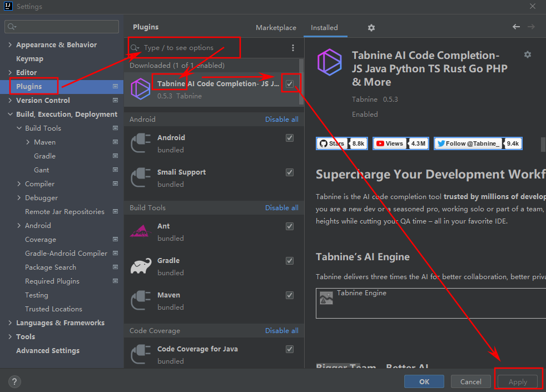Click the settings search magnifier icon

[x=11, y=27]
